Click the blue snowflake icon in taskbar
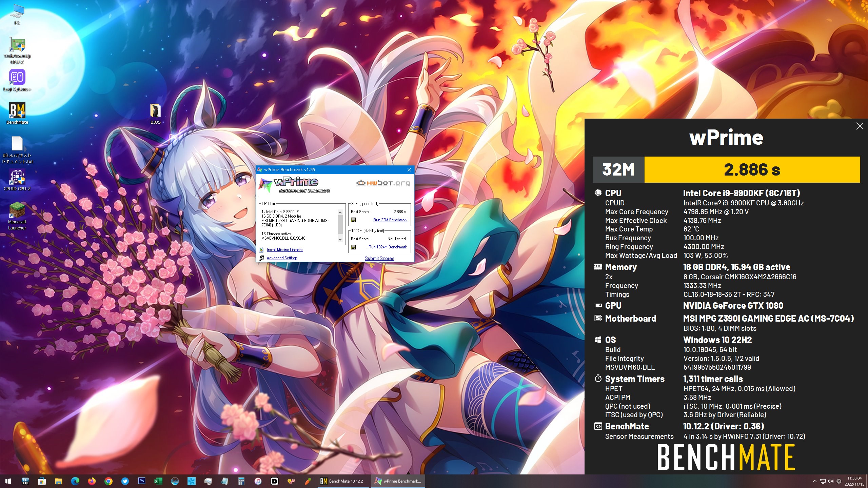Image resolution: width=868 pixels, height=488 pixels. tap(192, 481)
